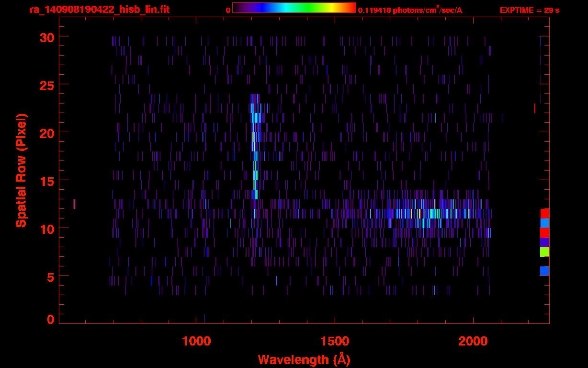
Task: Click the 0.119418 photons/cm²/sec/A maximum label
Action: (410, 10)
